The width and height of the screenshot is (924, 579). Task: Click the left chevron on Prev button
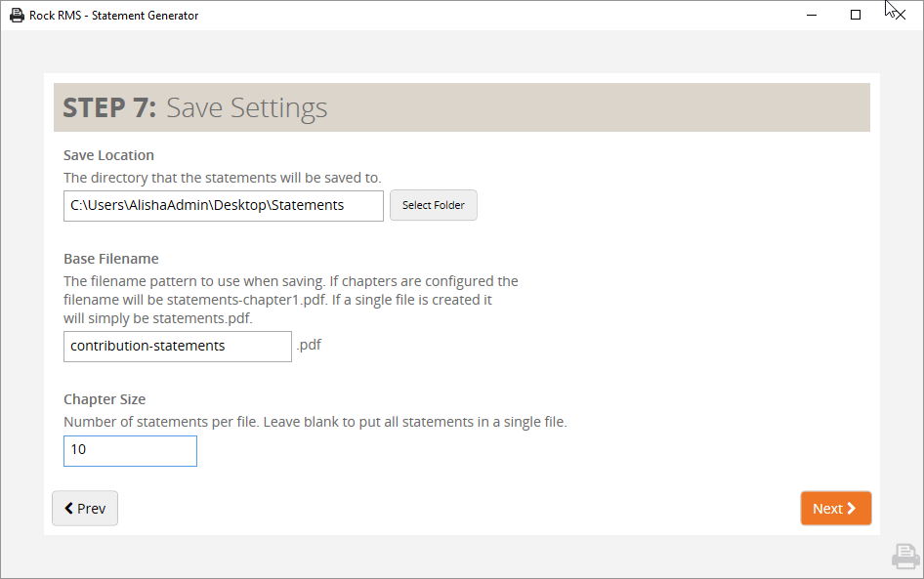(x=69, y=509)
